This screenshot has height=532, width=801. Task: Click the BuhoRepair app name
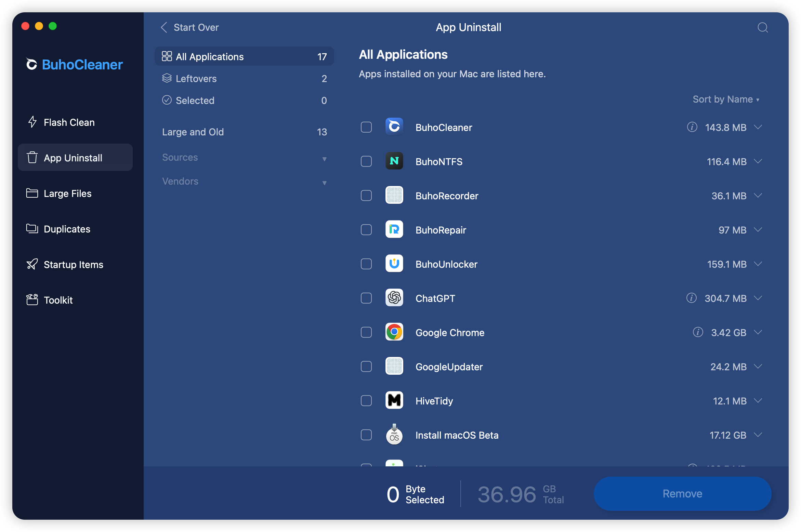(x=441, y=230)
